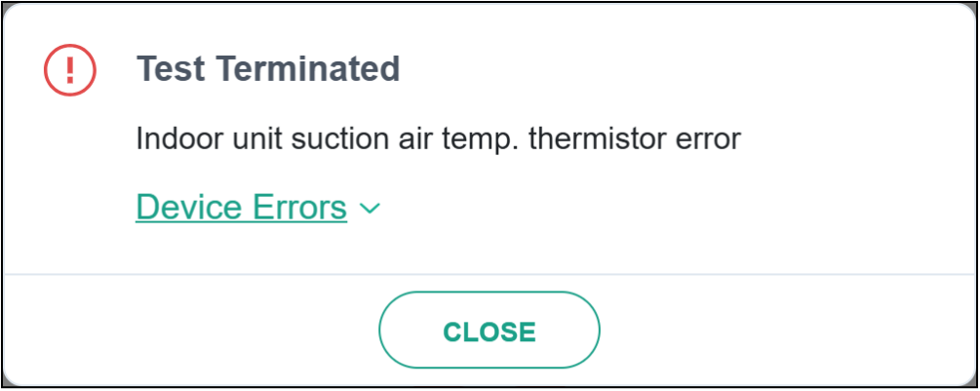Select the 'Test Terminated' title text
Screen dimensions: 980x391
pos(268,69)
